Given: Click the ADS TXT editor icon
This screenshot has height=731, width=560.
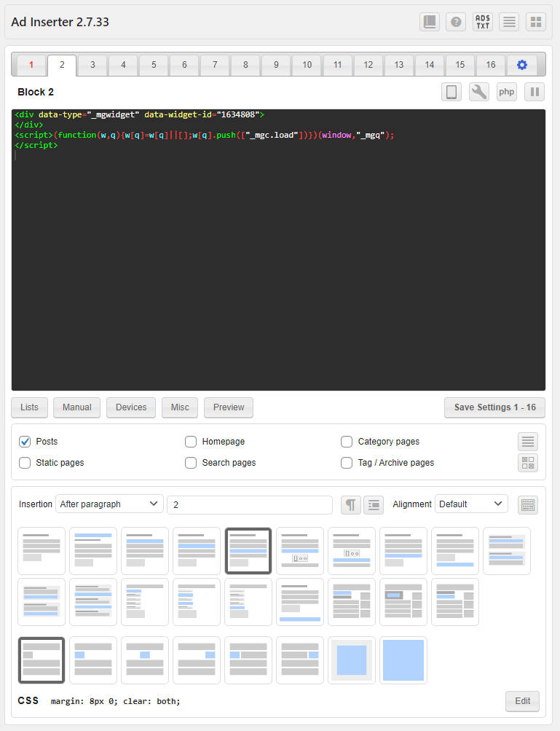Looking at the screenshot, I should tap(482, 22).
